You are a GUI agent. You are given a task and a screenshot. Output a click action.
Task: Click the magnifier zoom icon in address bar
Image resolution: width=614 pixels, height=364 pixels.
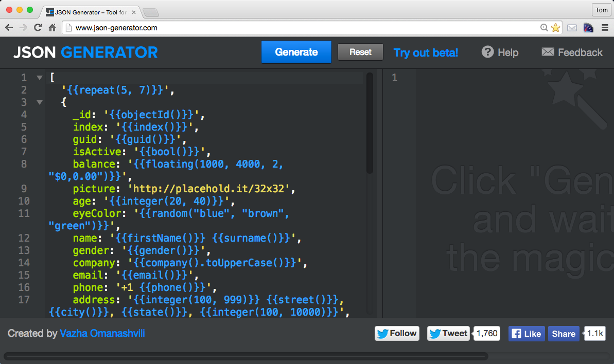(x=544, y=28)
